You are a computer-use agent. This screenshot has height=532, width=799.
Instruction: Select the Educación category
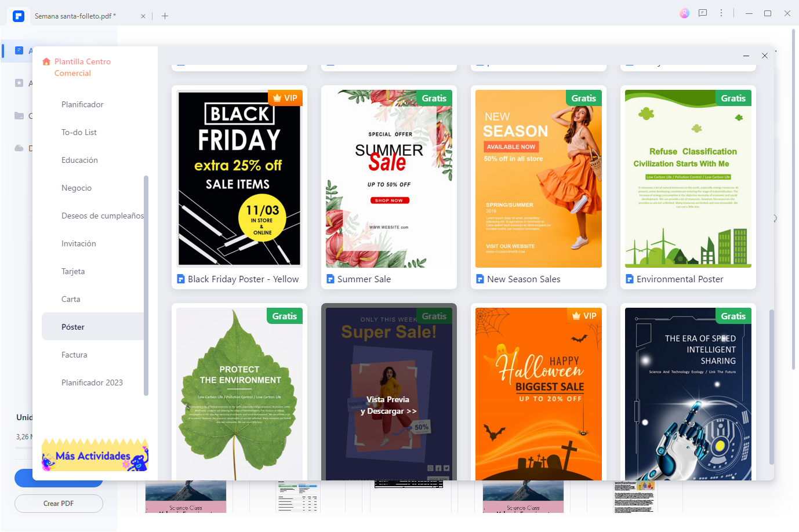[x=79, y=160]
